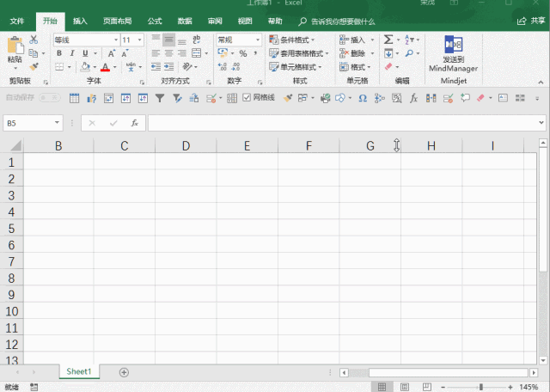Toggle align left
The image size is (550, 392).
pyautogui.click(x=156, y=53)
